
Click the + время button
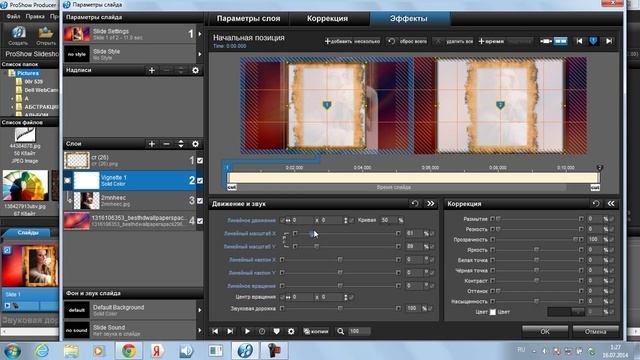(x=491, y=41)
